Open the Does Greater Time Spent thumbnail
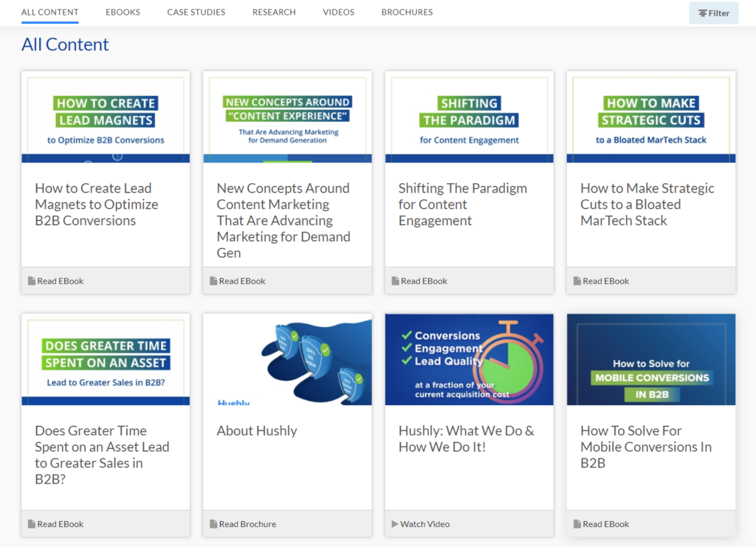756x547 pixels. 106,359
